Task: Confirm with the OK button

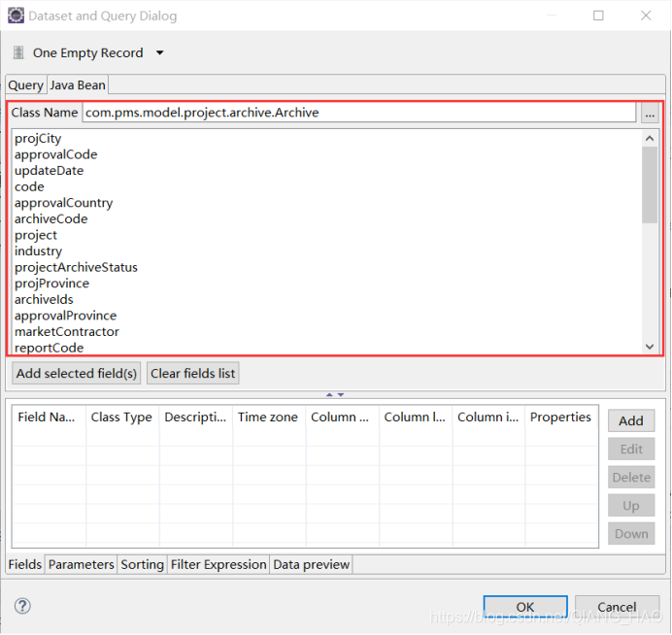Action: point(525,607)
